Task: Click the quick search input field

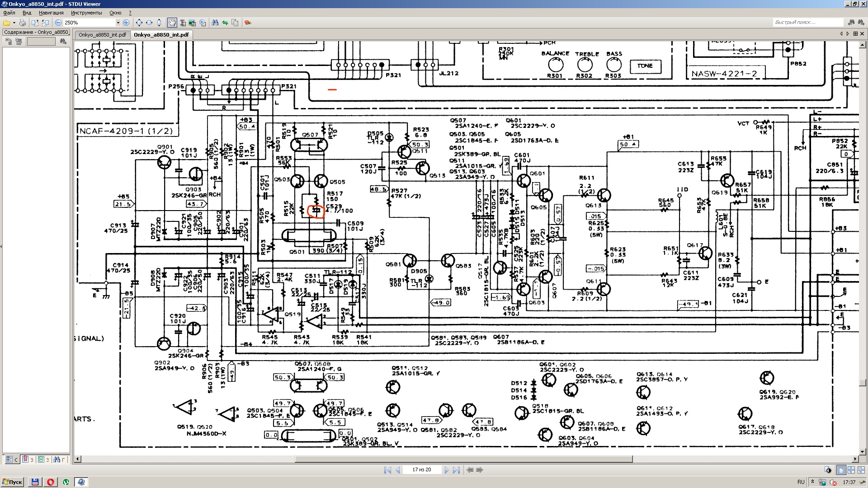Action: coord(807,22)
